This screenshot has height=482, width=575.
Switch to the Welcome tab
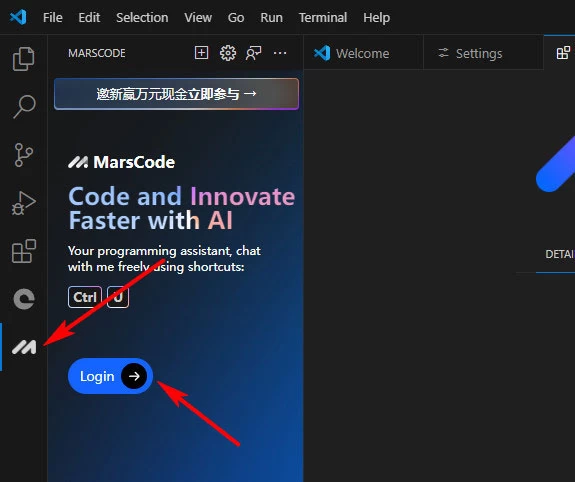363,53
